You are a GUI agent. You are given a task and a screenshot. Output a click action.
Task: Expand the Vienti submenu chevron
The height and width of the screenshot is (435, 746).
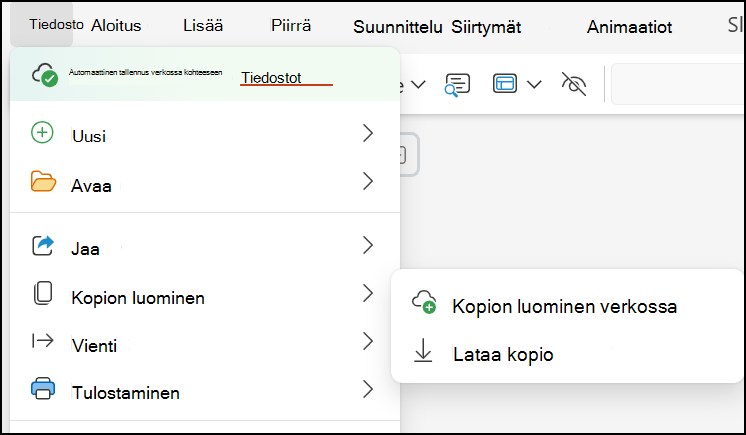coord(367,341)
